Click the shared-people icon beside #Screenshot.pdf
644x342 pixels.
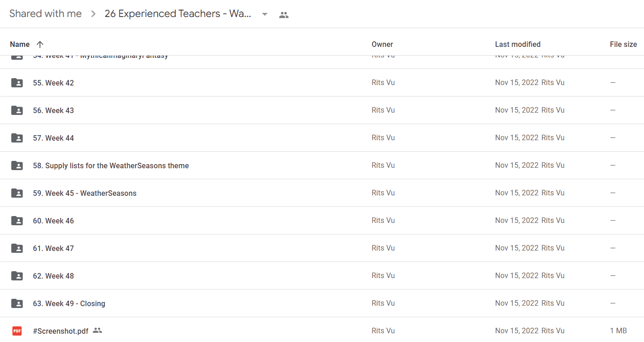pos(97,331)
